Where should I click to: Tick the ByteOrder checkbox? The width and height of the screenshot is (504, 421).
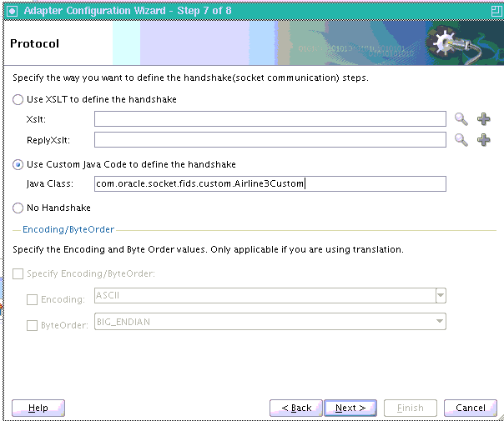32,326
